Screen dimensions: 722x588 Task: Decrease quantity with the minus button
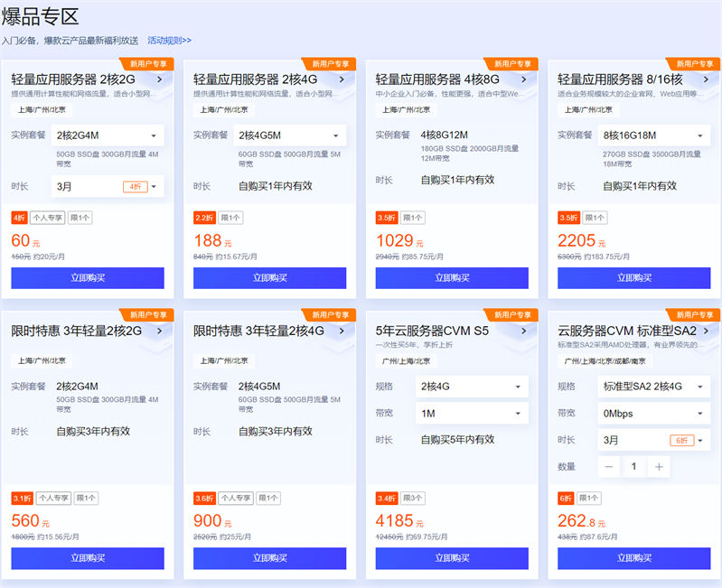click(x=610, y=466)
